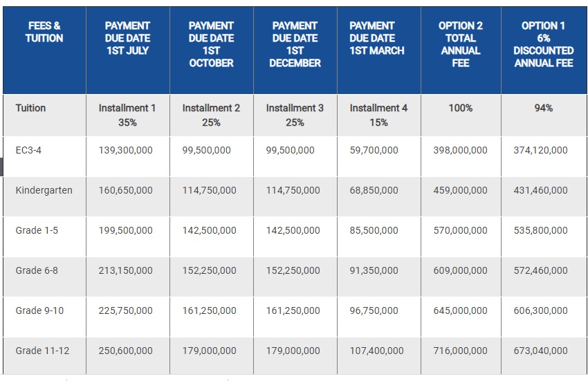Click the 'Payment Due Date 1st March' header

377,38
